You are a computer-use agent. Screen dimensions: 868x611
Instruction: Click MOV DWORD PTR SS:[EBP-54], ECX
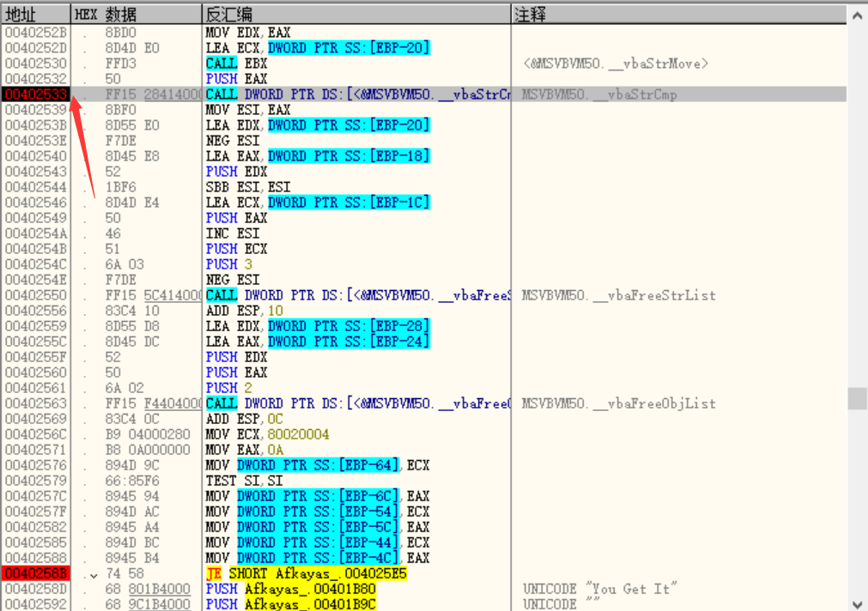pos(318,511)
